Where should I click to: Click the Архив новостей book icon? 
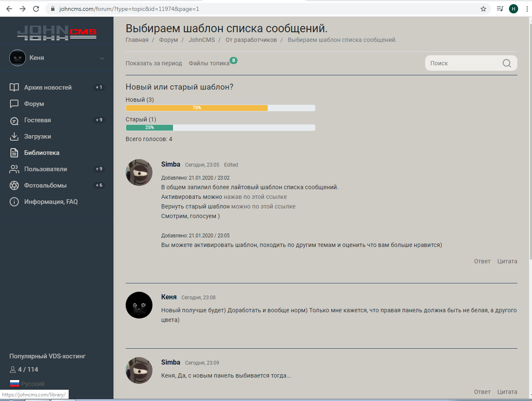click(x=14, y=87)
